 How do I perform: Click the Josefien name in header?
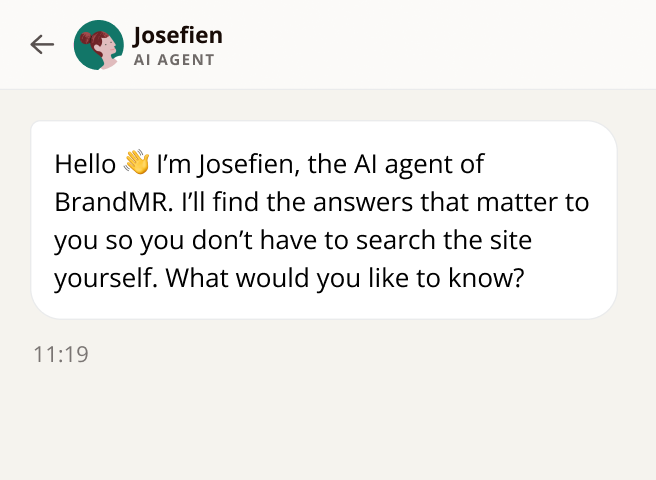tap(177, 36)
